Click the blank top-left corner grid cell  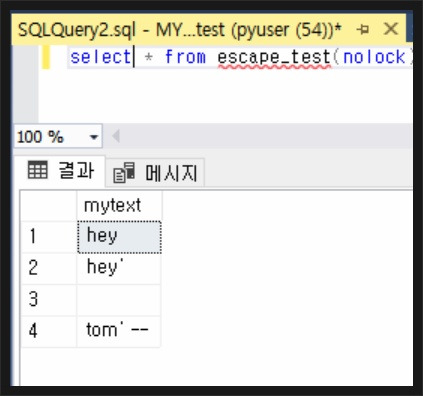coord(49,205)
